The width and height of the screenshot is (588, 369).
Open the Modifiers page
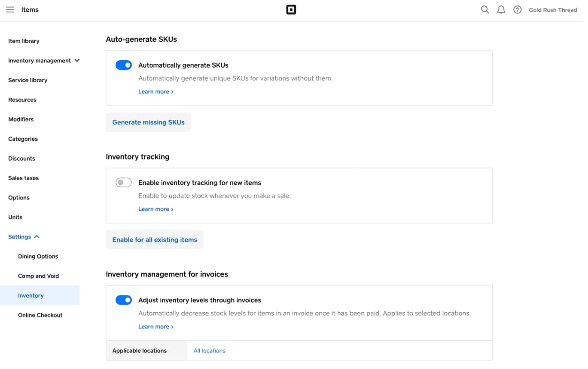pos(21,119)
